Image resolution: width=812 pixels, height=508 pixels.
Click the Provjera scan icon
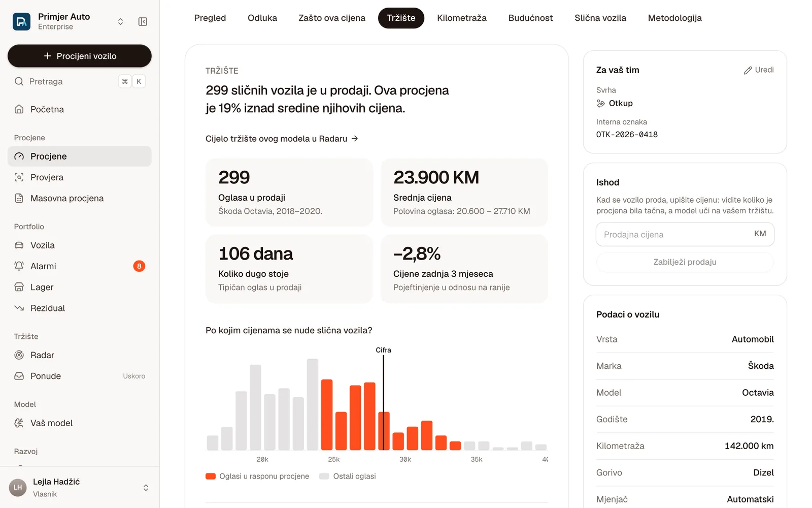[x=19, y=177]
